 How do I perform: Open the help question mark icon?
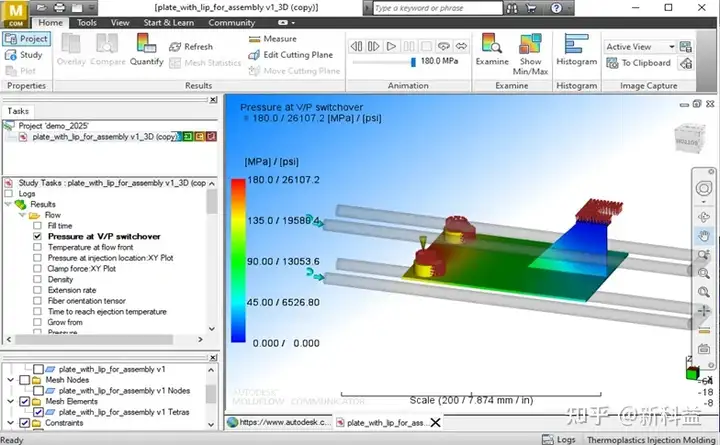tap(556, 8)
